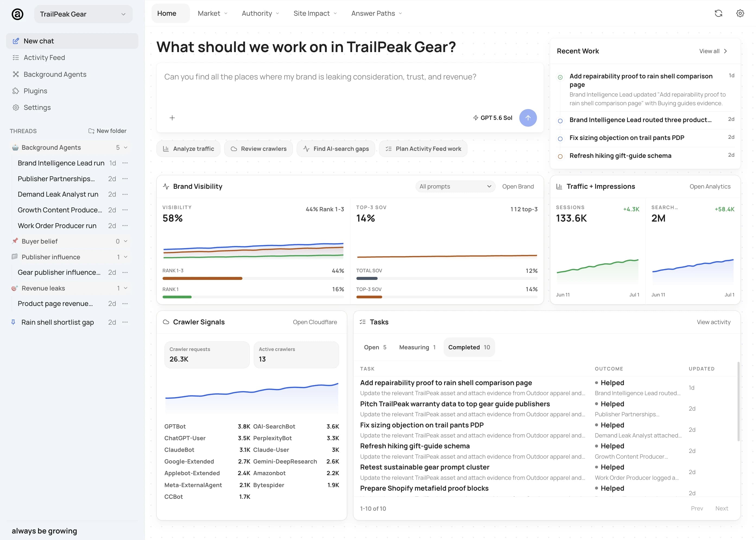Go to the Home tab
The height and width of the screenshot is (540, 756).
pyautogui.click(x=170, y=13)
